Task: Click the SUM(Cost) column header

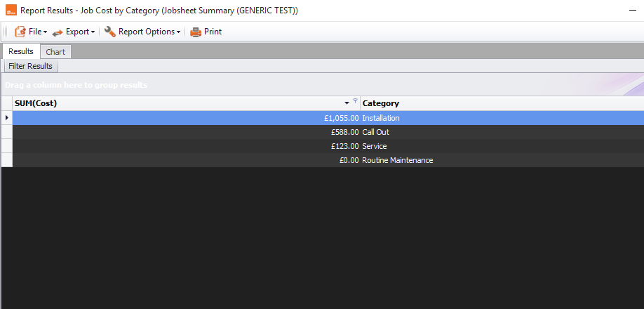Action: (187, 103)
